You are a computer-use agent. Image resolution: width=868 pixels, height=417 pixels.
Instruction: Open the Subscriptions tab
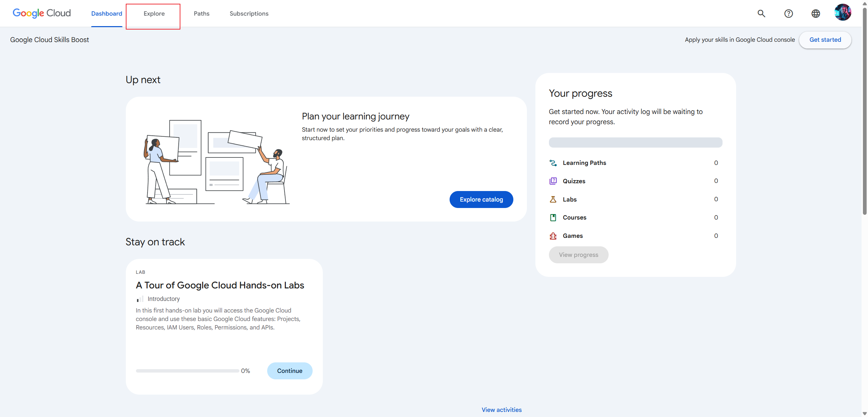(249, 14)
